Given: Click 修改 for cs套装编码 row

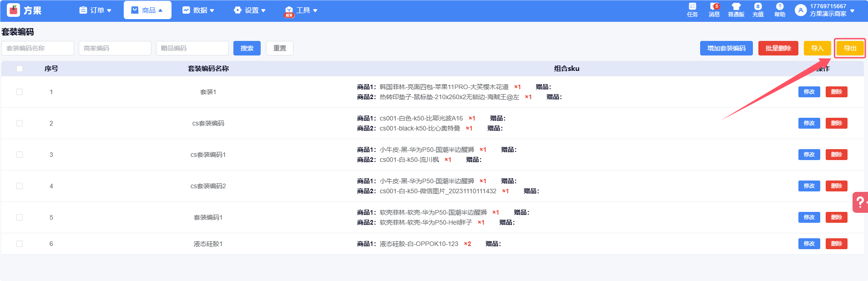Looking at the screenshot, I should [x=809, y=123].
